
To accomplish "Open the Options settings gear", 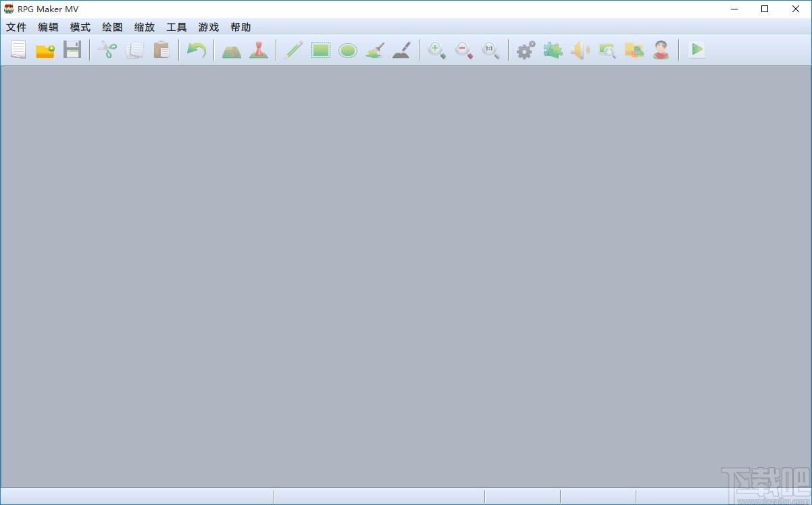I will 526,49.
